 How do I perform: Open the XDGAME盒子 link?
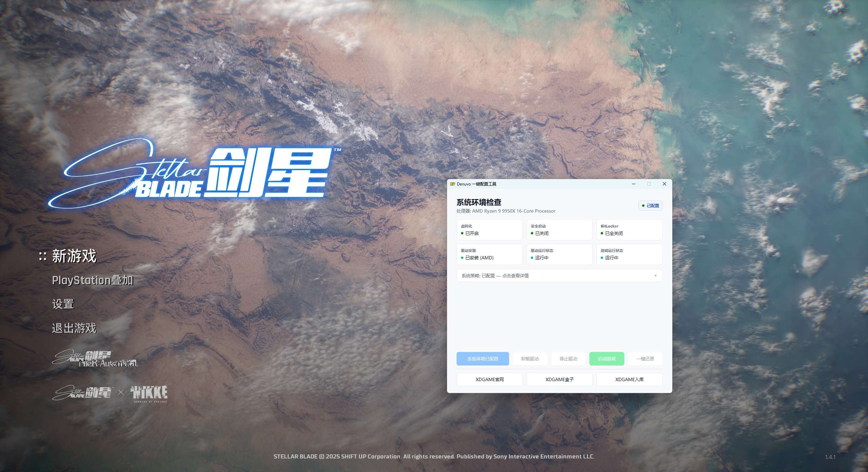click(x=559, y=379)
